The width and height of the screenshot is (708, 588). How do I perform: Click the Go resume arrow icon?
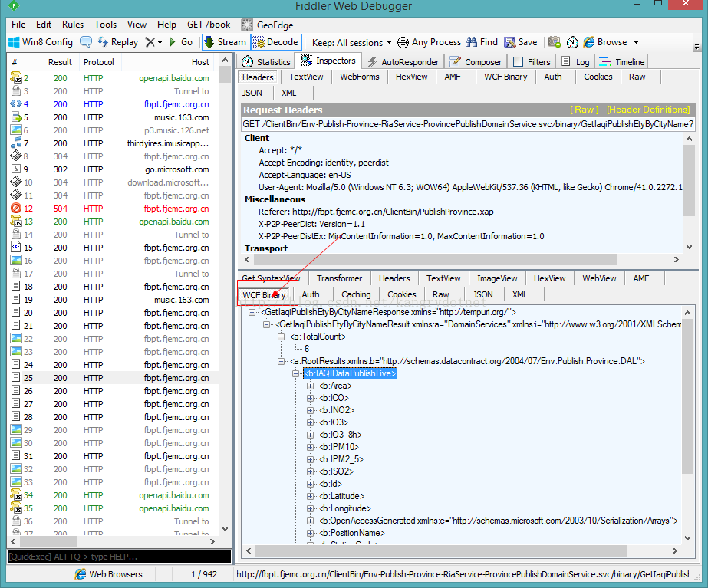point(173,42)
